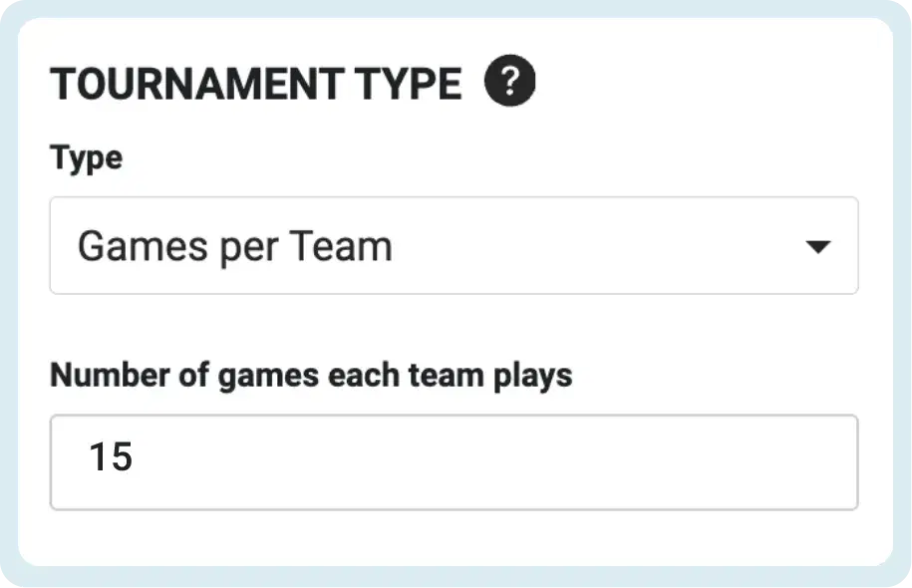Select the Games per Team text
Screen dimensions: 912x588
coord(235,246)
